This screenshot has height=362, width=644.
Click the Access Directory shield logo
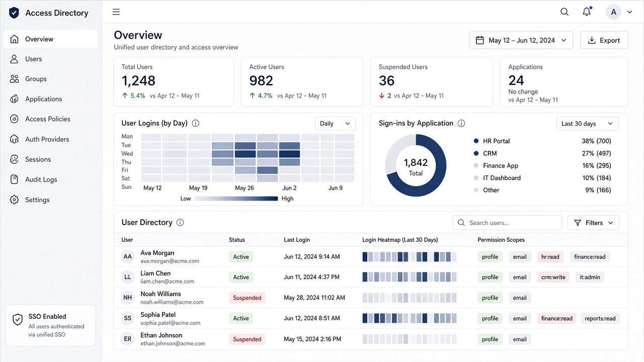coord(14,13)
